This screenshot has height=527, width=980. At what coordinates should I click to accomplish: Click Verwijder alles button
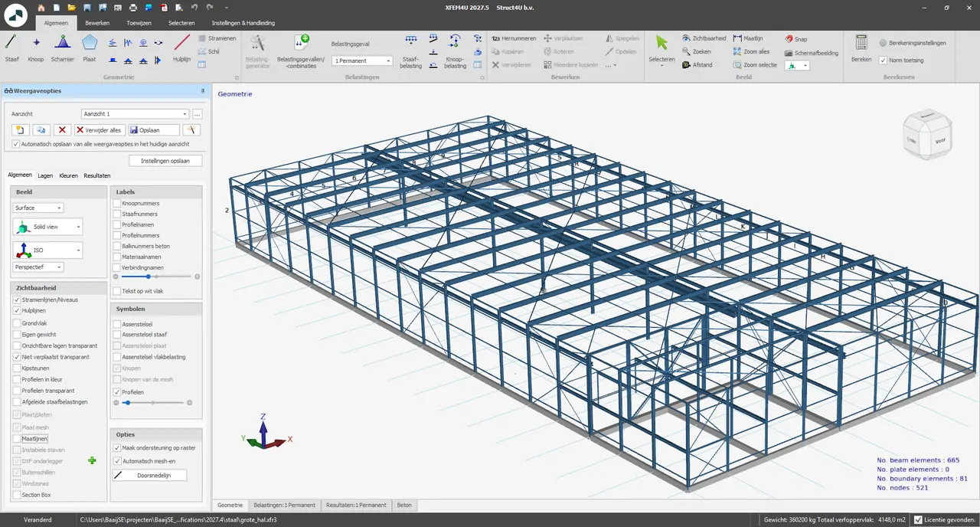click(x=100, y=130)
